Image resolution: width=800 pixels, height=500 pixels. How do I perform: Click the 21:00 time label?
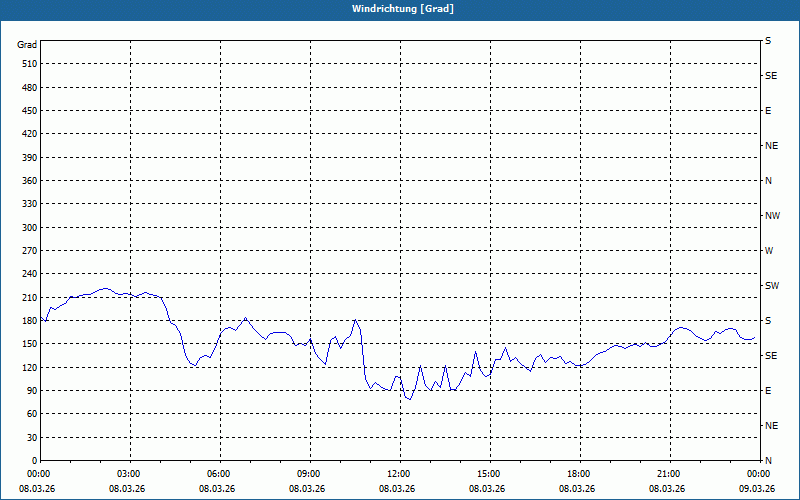pos(667,474)
